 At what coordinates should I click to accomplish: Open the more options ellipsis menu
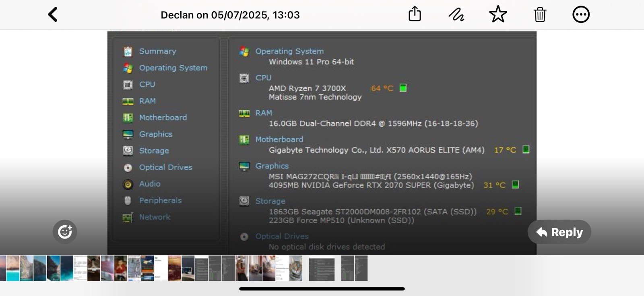[x=581, y=14]
